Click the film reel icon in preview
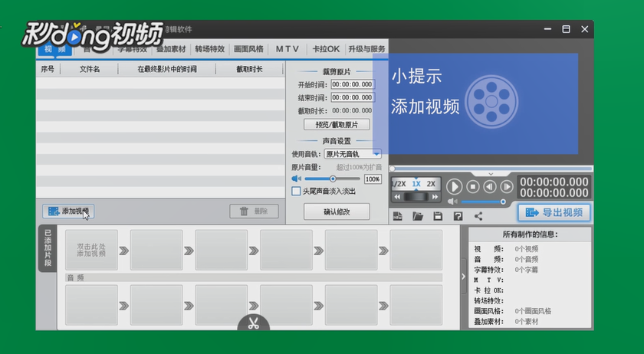Screen dimensions: 644x354 (491, 101)
